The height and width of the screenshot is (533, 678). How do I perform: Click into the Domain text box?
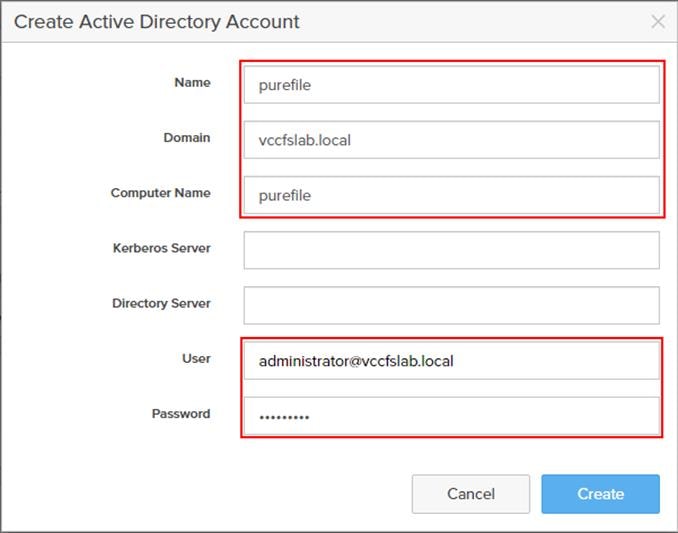451,140
